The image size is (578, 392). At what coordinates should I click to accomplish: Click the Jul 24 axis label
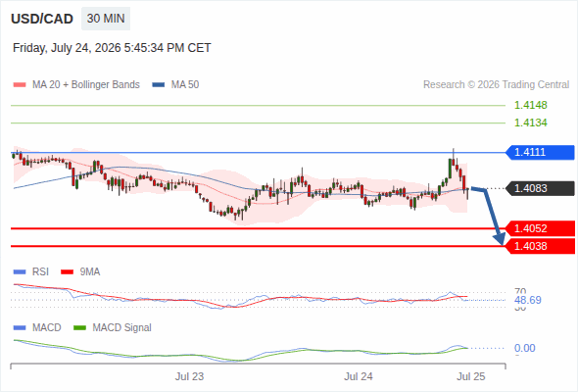click(x=359, y=376)
